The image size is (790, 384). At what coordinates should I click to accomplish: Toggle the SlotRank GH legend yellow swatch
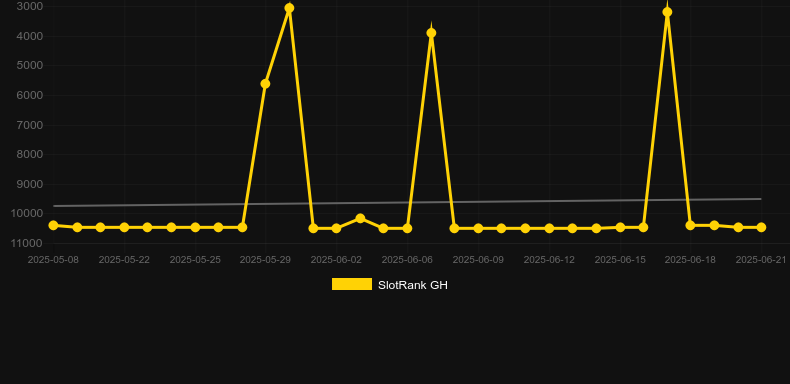[352, 284]
